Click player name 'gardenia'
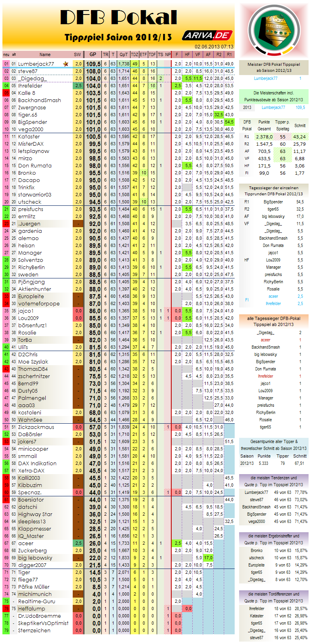The image size is (311, 644). pyautogui.click(x=30, y=231)
